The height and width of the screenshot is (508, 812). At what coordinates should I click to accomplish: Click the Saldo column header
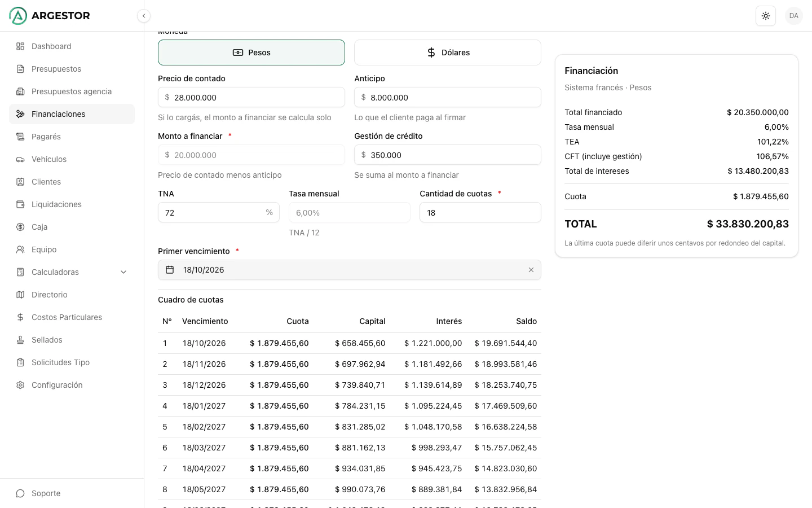pos(527,321)
